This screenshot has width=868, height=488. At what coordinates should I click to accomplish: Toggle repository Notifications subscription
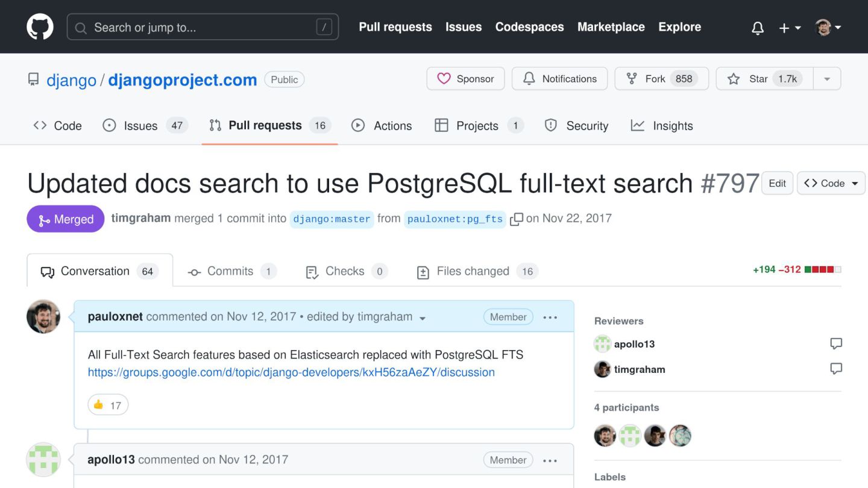click(559, 79)
